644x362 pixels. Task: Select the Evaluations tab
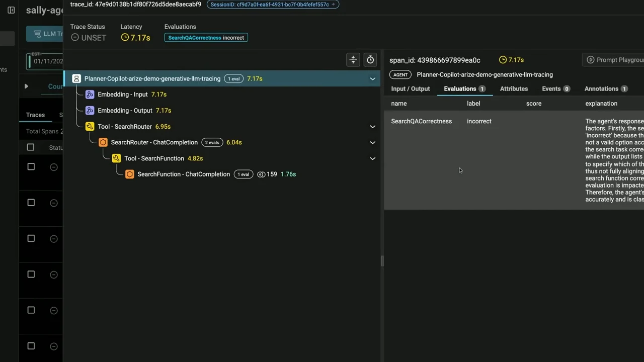464,89
